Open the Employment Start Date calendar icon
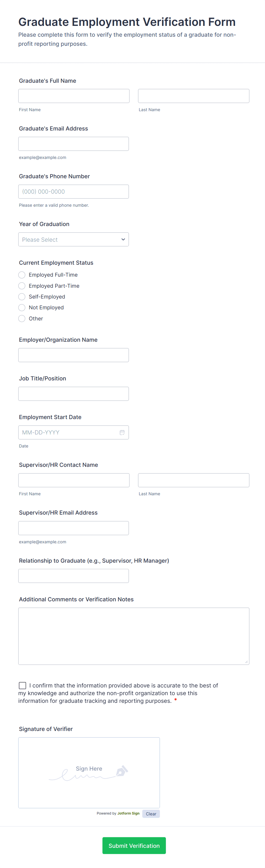The height and width of the screenshot is (868, 265). [122, 432]
